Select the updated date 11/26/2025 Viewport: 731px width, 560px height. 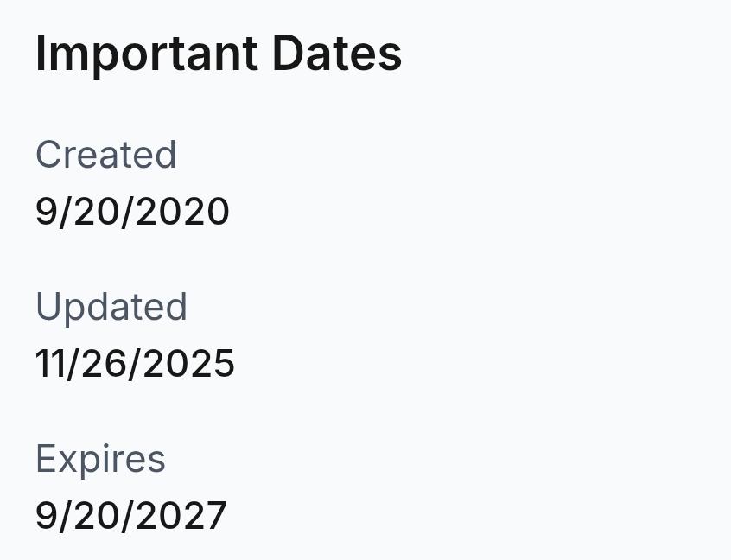[x=135, y=364]
